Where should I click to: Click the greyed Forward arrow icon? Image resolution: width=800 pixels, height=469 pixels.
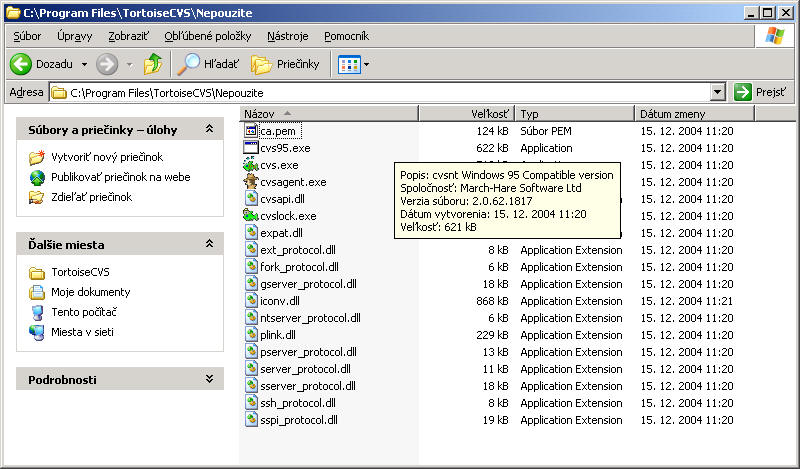click(107, 64)
